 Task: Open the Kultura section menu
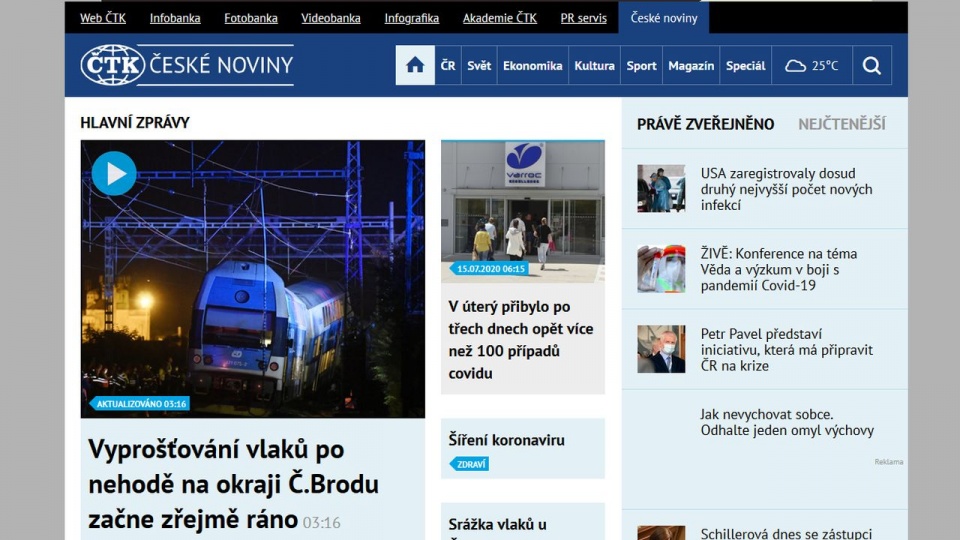594,66
